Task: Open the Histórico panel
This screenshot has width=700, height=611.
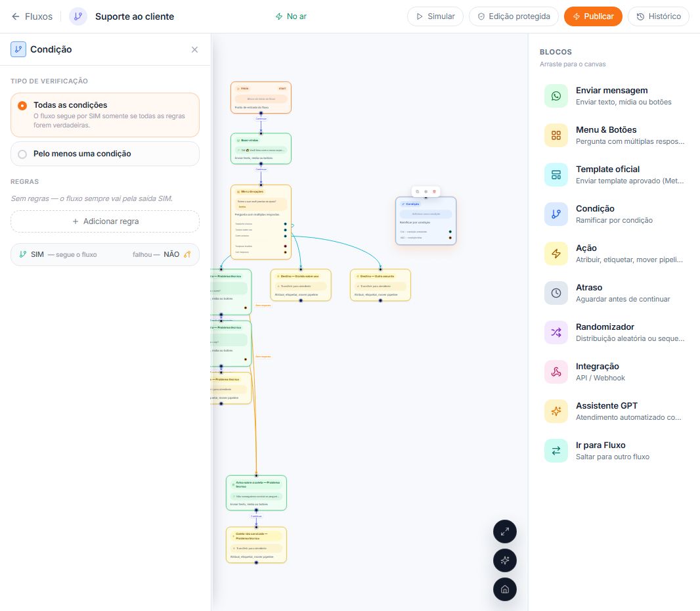Action: point(659,16)
